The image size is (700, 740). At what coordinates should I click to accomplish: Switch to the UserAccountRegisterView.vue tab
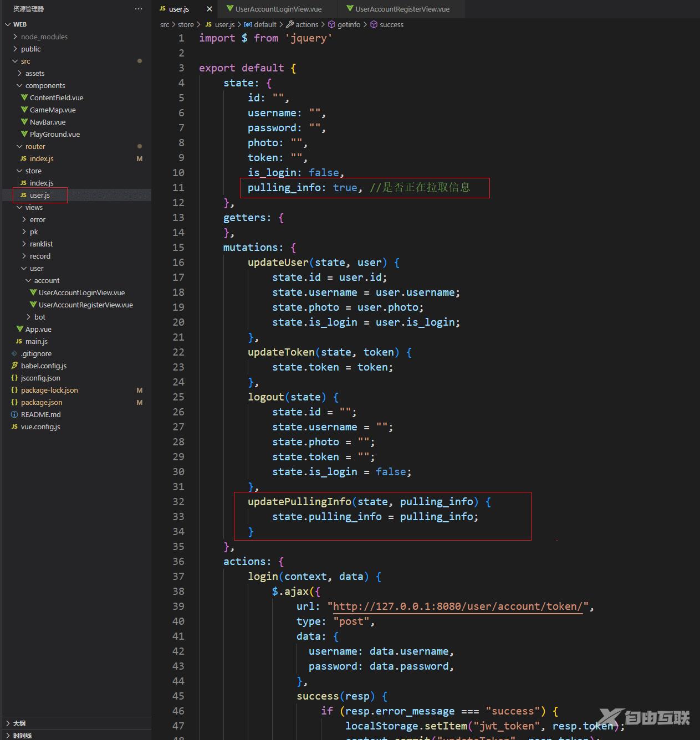click(402, 9)
